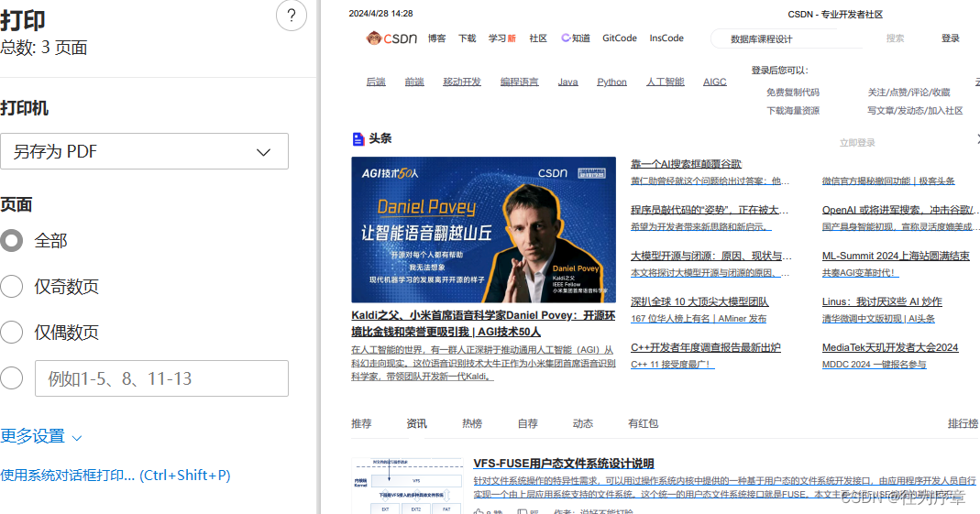Screen dimensions: 980x514
Task: Switch to the '自荐' tab
Action: (x=527, y=423)
